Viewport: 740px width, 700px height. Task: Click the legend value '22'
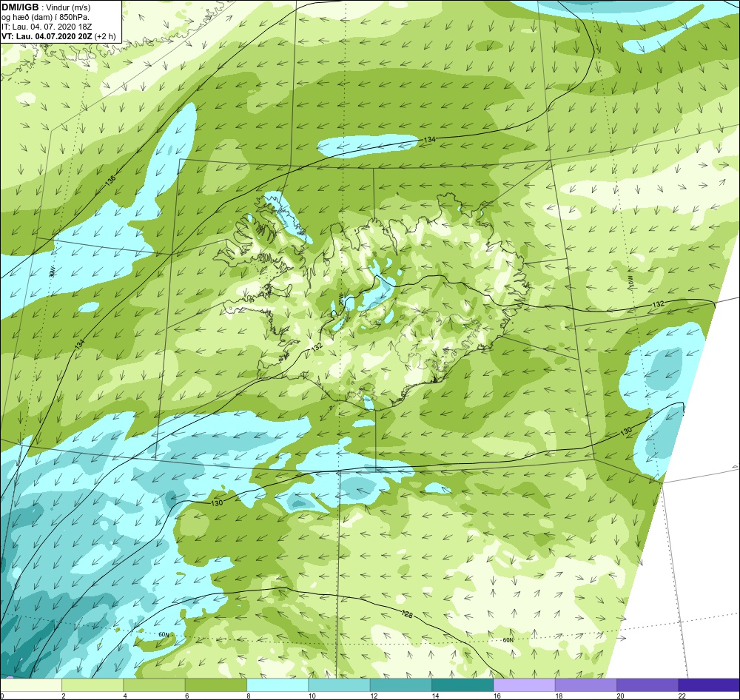point(682,696)
